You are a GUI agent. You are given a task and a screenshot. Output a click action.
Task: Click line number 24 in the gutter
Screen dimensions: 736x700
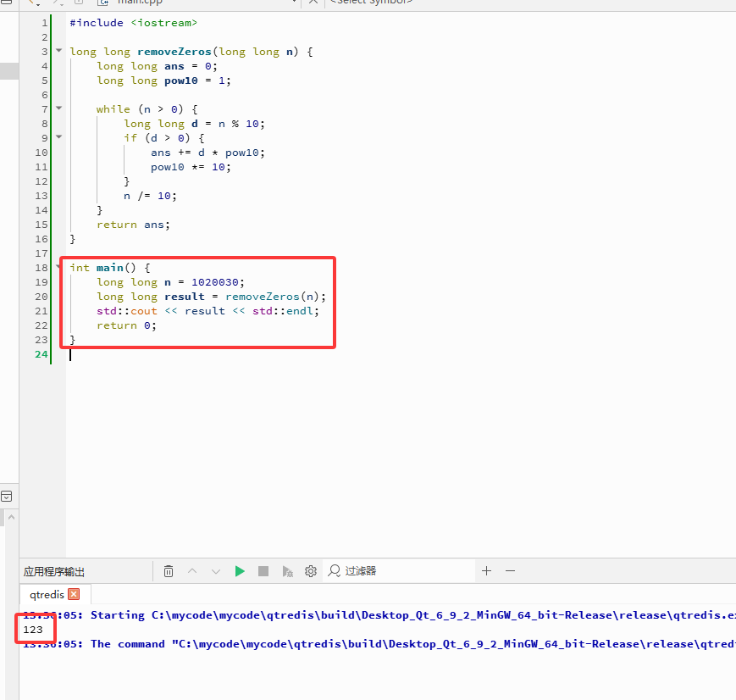tap(42, 354)
